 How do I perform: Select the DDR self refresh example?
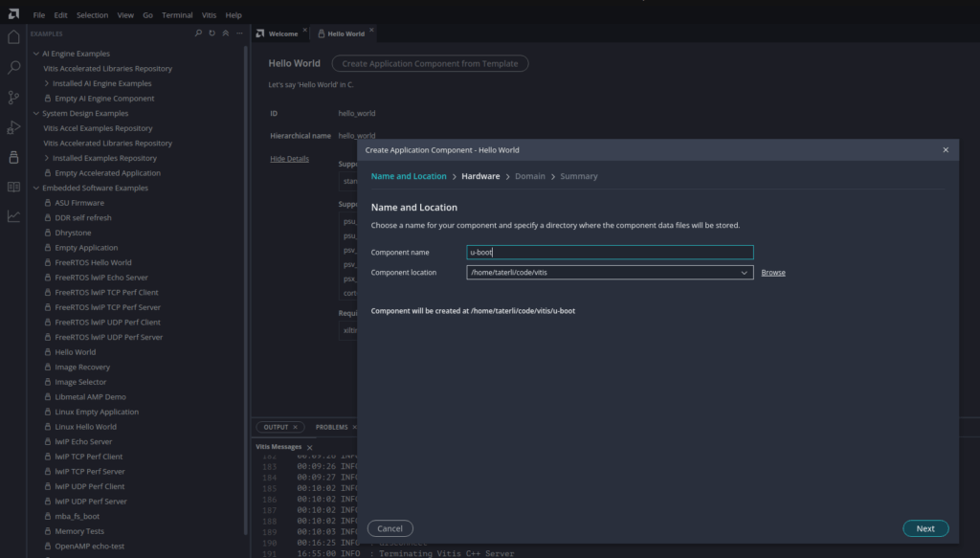click(83, 218)
